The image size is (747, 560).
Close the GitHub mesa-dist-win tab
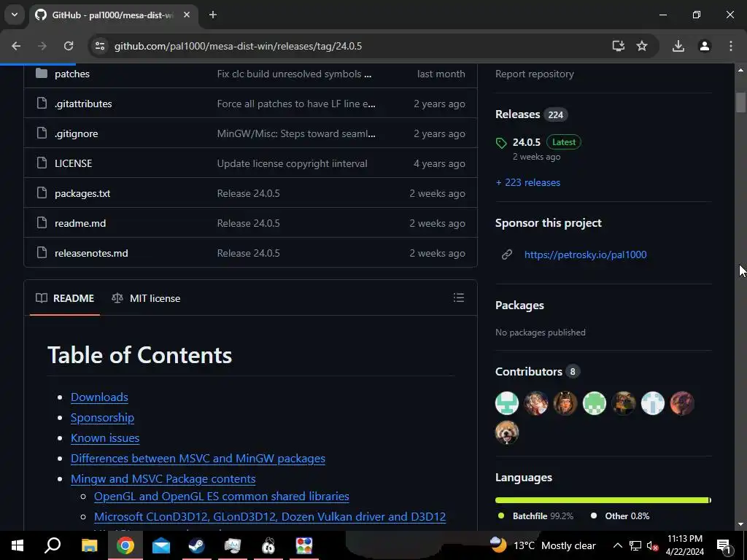(x=187, y=15)
